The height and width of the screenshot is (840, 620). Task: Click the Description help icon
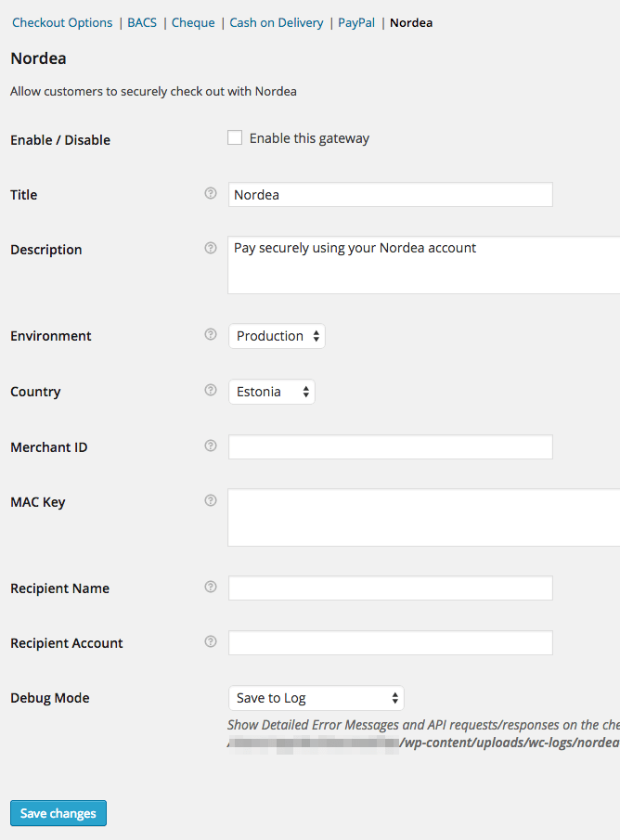(211, 248)
